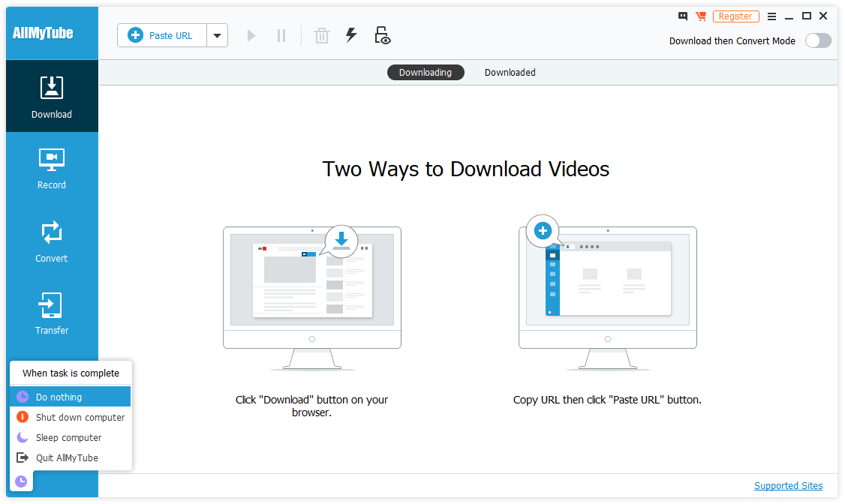Delete task using the trash icon
845x504 pixels.
point(322,35)
